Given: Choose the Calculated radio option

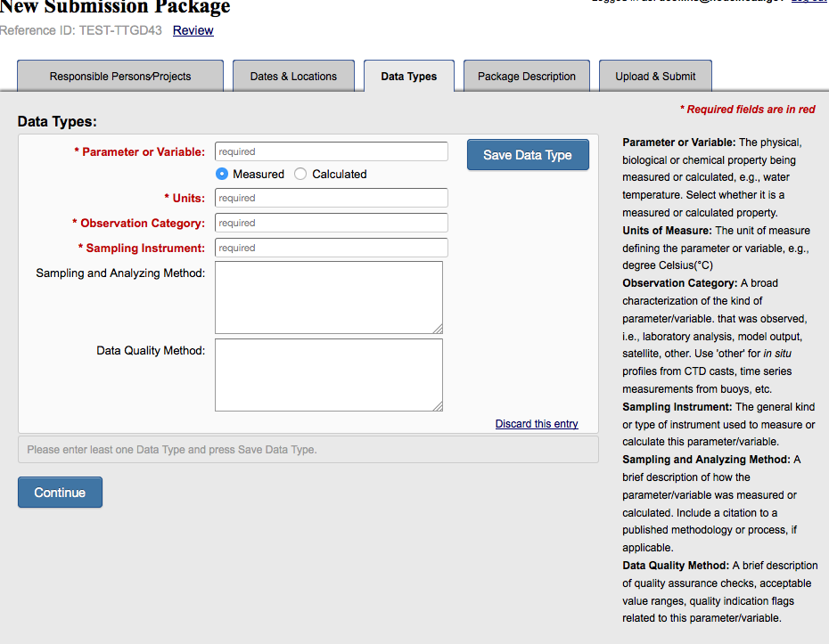Looking at the screenshot, I should 300,174.
